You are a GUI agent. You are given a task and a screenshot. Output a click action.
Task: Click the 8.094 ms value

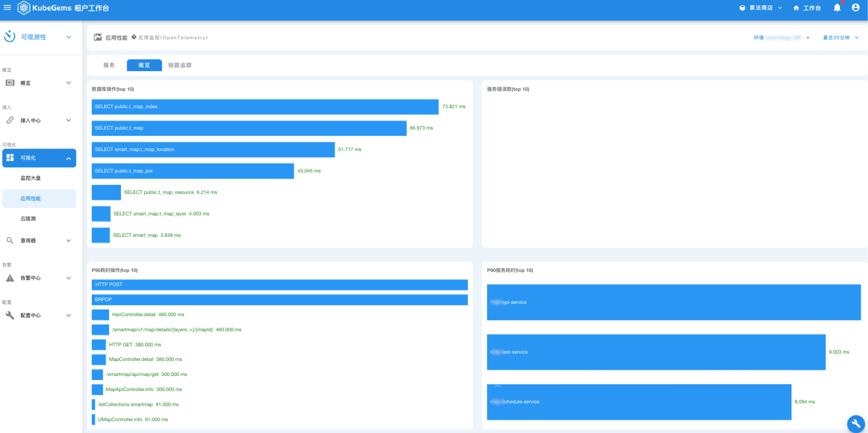(805, 402)
